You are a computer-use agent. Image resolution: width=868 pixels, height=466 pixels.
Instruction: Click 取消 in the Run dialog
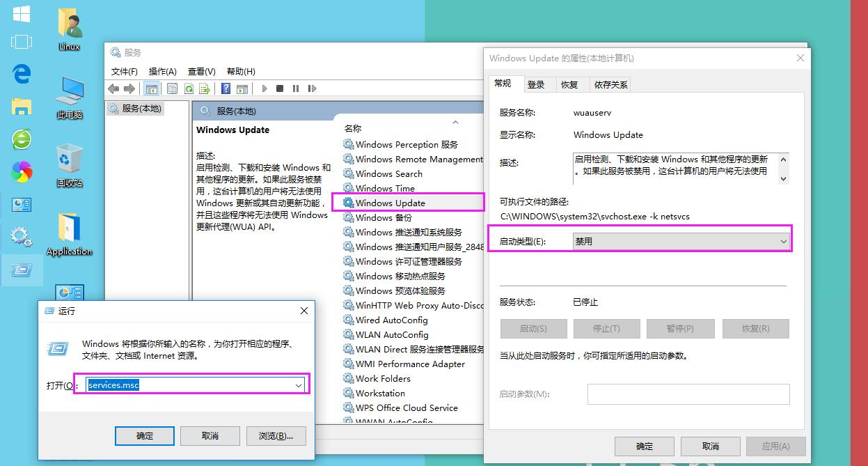210,435
